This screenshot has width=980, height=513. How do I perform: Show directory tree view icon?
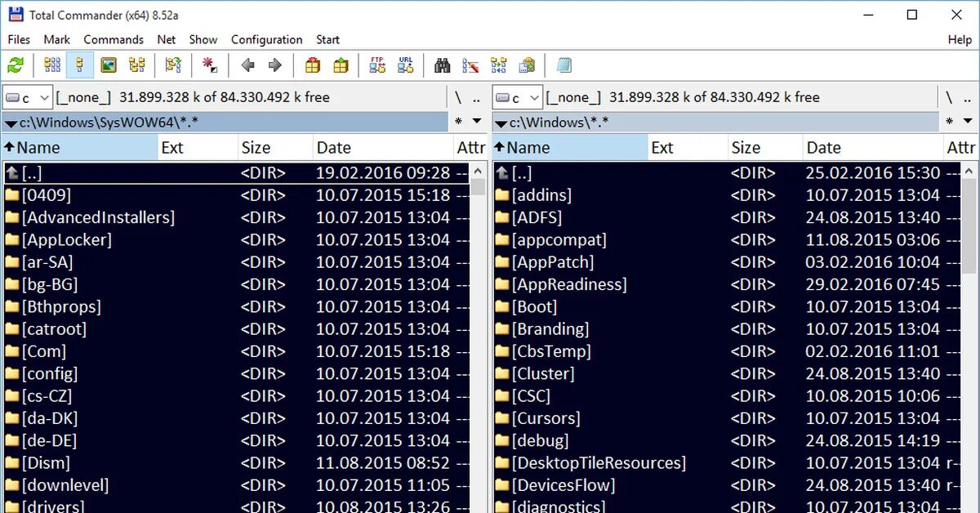[x=136, y=65]
